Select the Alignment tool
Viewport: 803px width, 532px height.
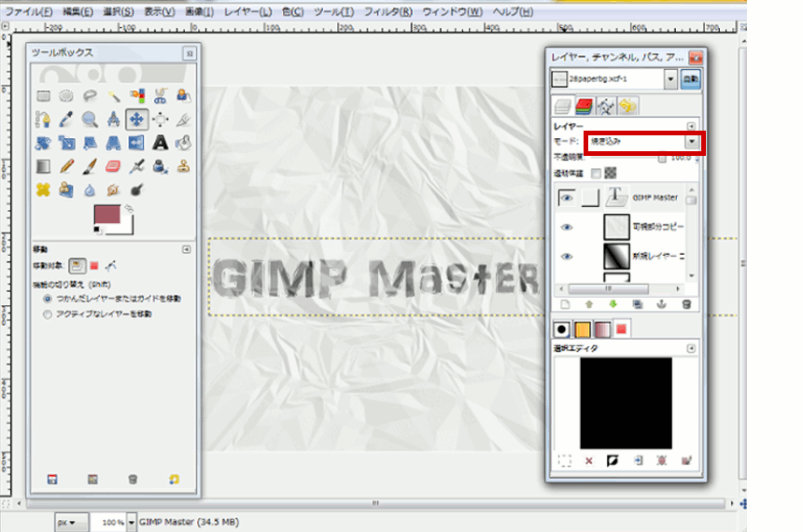click(x=161, y=119)
